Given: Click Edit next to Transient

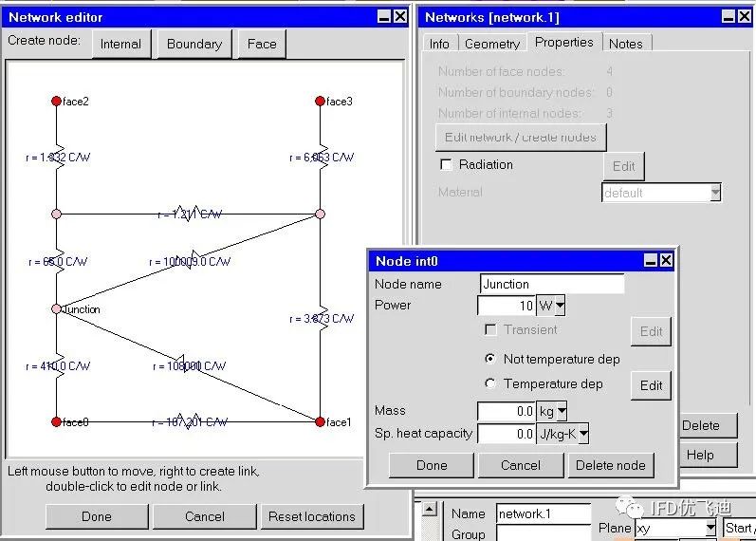Looking at the screenshot, I should coord(651,331).
